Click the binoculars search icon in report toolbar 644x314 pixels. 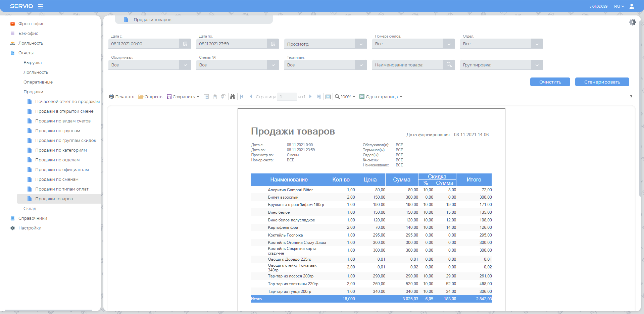pos(233,97)
